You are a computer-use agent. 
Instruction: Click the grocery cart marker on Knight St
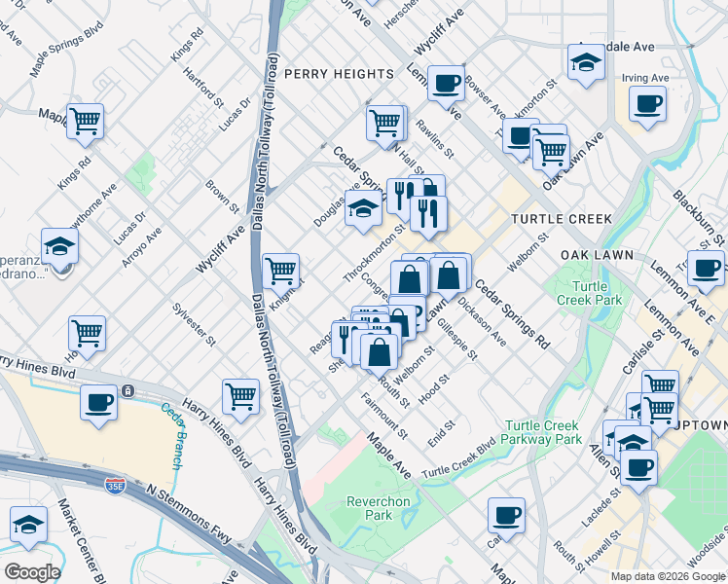(281, 274)
